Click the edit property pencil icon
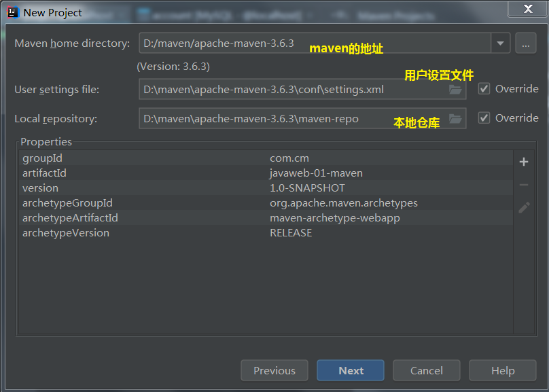 (x=524, y=208)
